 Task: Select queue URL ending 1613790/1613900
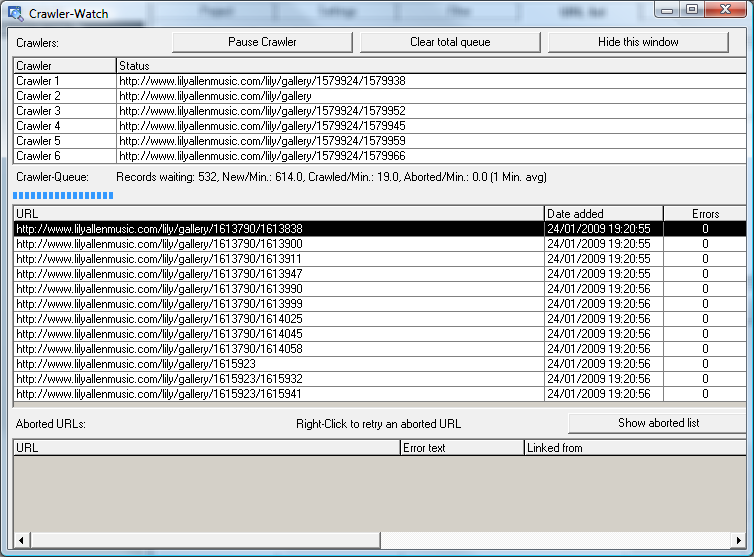(x=380, y=244)
